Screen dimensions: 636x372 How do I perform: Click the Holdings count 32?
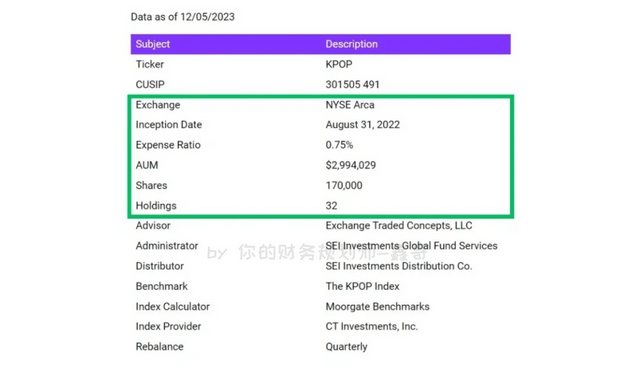pos(331,206)
